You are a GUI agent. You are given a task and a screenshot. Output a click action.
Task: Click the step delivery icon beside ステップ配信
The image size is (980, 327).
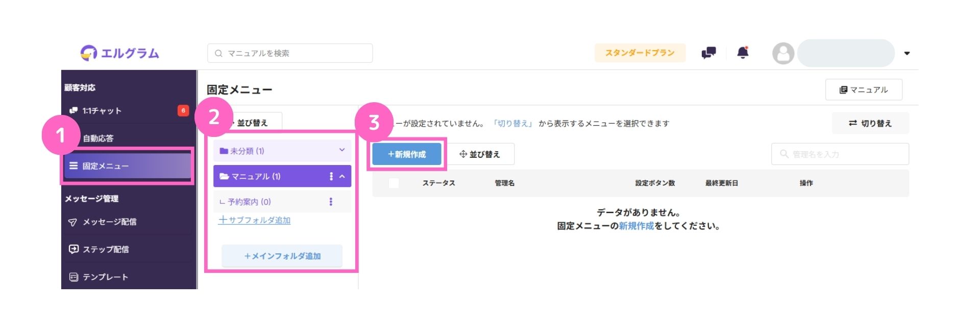coord(73,249)
